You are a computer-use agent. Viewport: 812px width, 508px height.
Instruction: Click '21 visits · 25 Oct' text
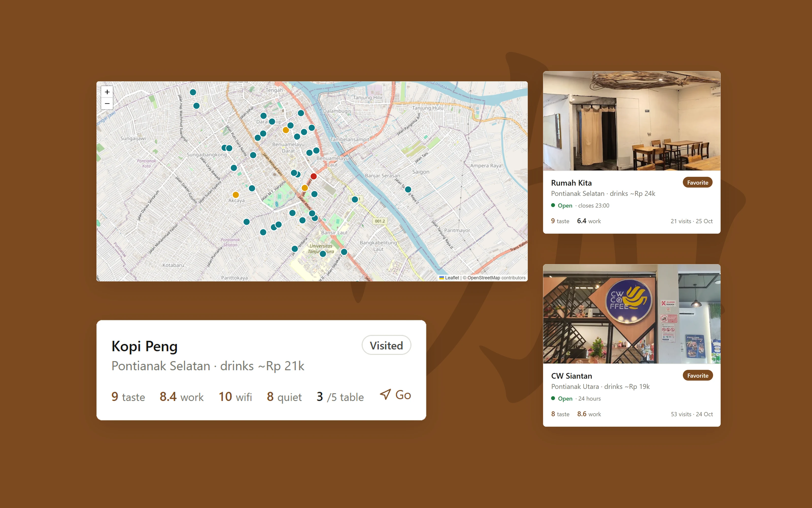tap(691, 221)
